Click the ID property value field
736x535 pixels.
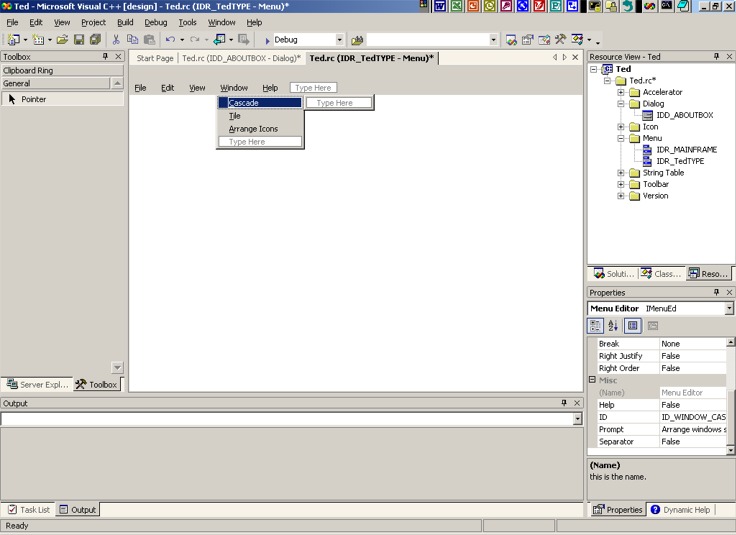693,417
